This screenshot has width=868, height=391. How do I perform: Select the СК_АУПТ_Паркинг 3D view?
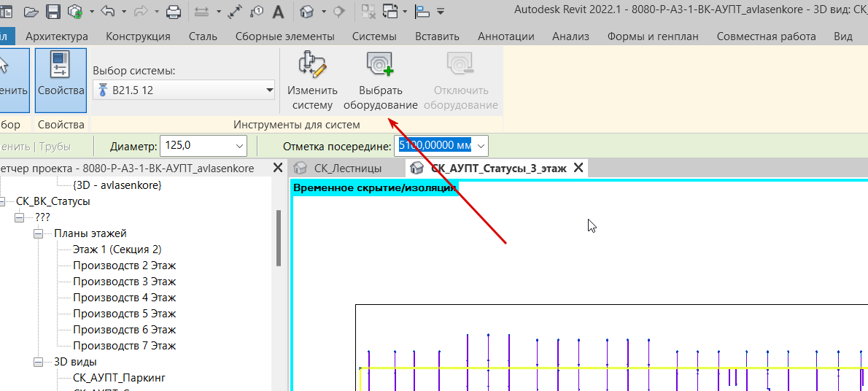pos(119,378)
